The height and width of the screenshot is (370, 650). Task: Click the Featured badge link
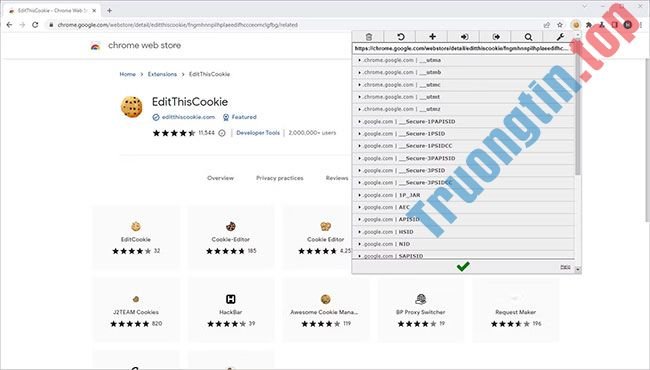tap(244, 117)
